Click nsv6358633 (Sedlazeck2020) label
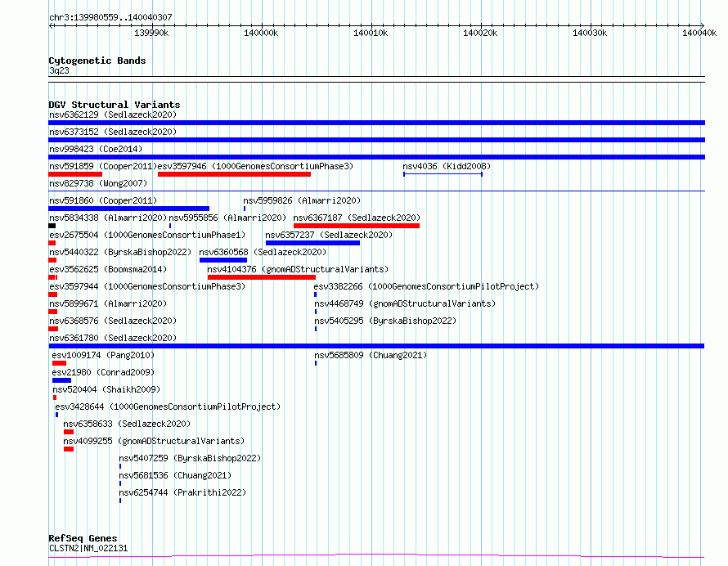 [127, 424]
